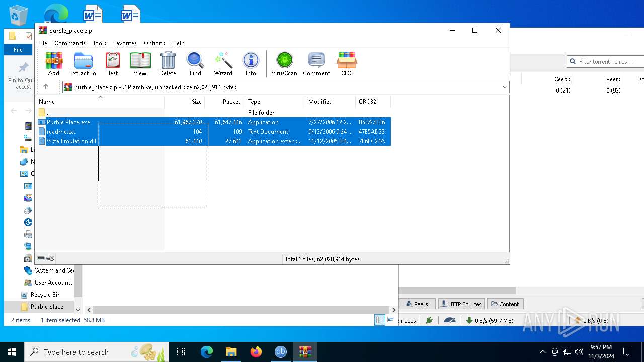This screenshot has height=362, width=644.
Task: Open the Options menu
Action: pos(154,43)
